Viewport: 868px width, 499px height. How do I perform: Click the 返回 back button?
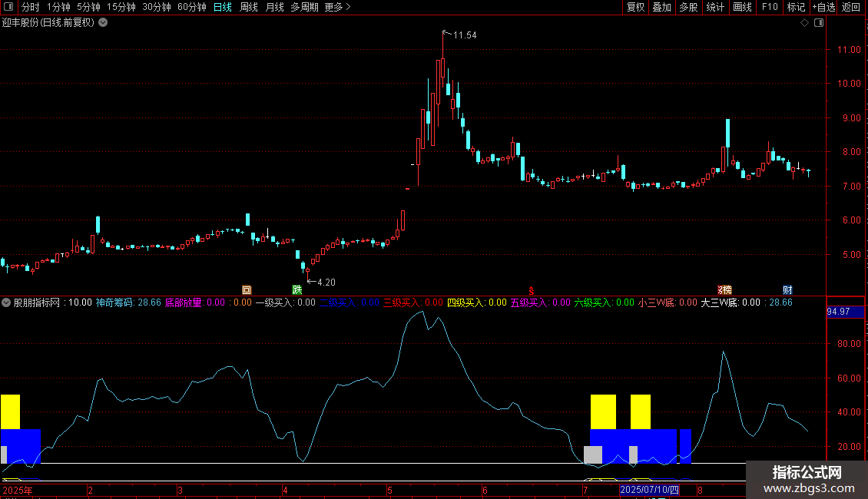click(851, 7)
